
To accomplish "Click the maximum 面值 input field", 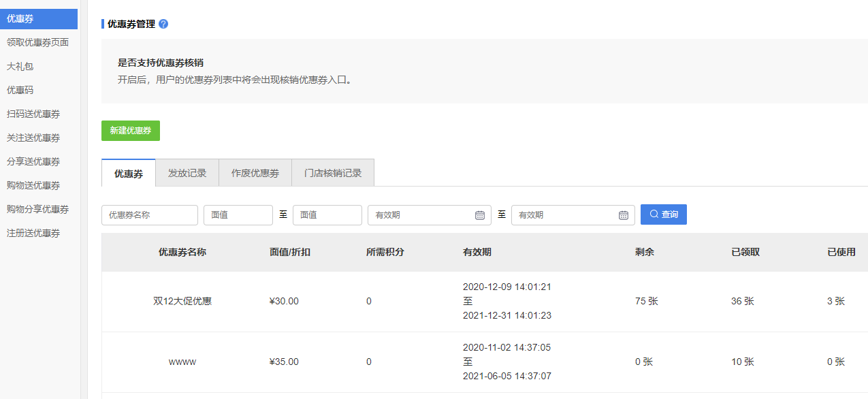I will pyautogui.click(x=327, y=215).
